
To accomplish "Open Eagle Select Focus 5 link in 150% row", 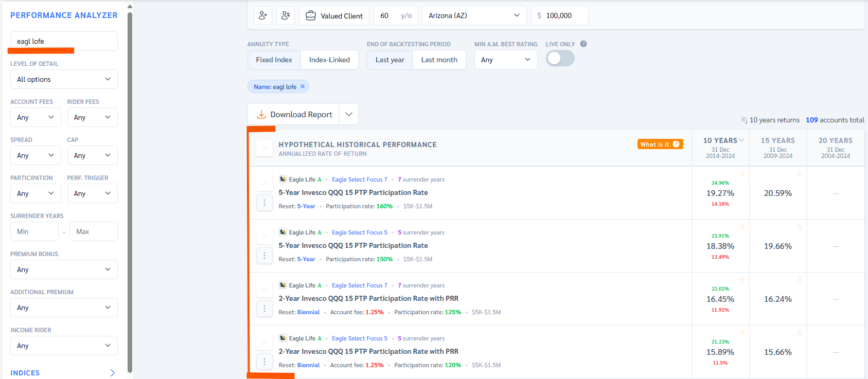I will (360, 232).
